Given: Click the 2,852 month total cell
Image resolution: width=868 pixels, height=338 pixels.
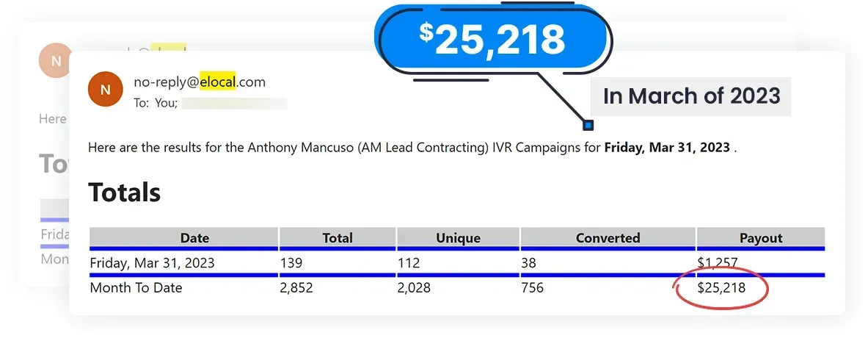Looking at the screenshot, I should pos(296,287).
